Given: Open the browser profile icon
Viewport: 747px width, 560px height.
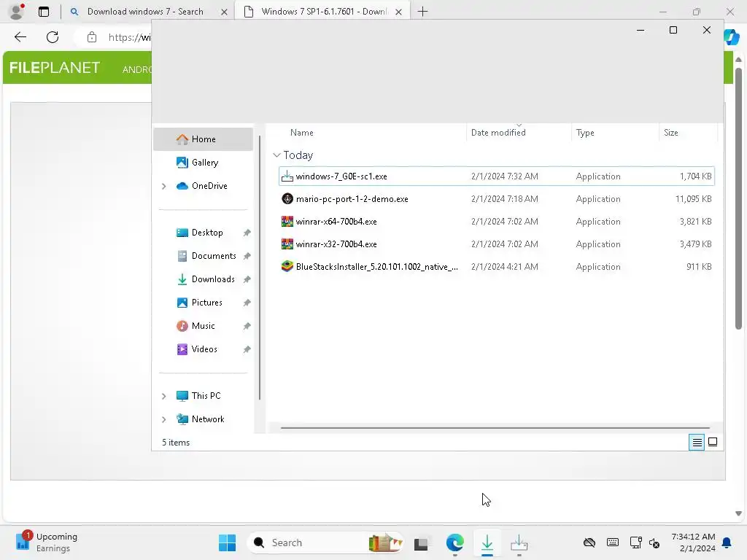Looking at the screenshot, I should click(x=17, y=12).
